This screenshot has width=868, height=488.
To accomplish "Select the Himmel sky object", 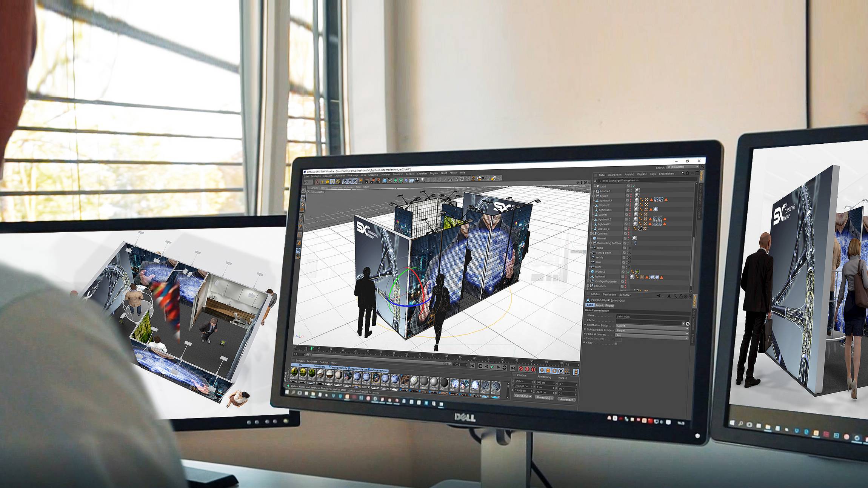I will pyautogui.click(x=602, y=238).
